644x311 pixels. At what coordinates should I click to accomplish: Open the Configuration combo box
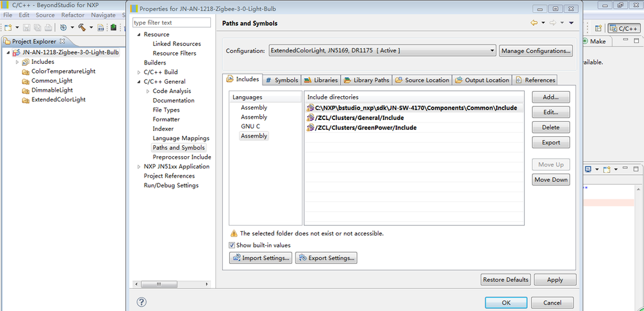[x=383, y=50]
